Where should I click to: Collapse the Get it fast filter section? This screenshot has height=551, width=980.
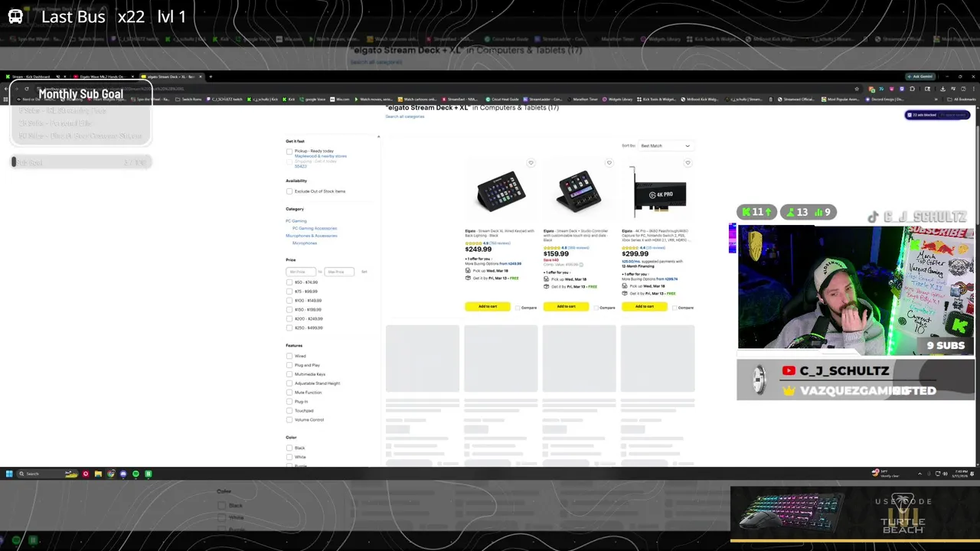click(378, 137)
